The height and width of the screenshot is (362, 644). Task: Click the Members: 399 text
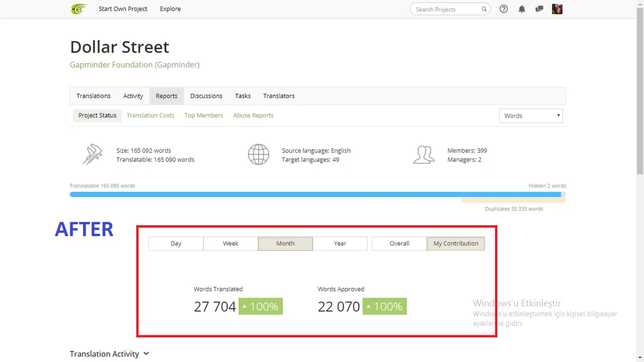tap(467, 151)
